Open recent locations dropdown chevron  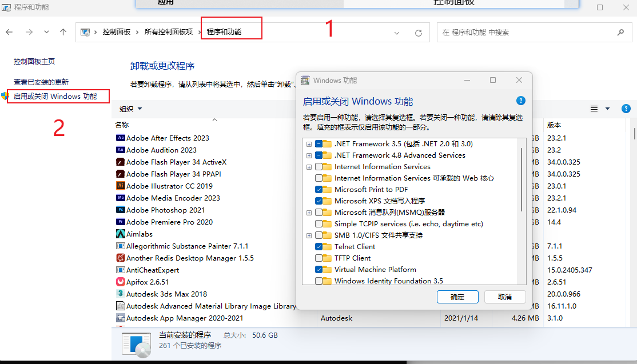tap(46, 32)
